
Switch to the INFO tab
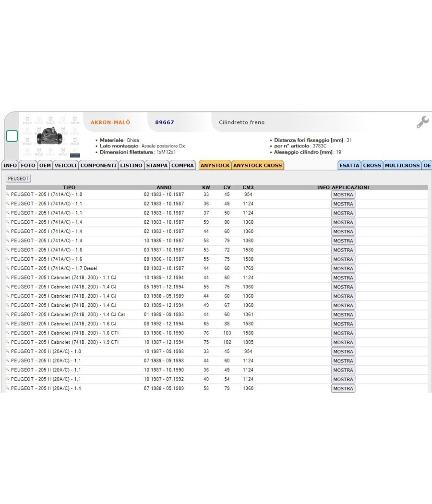[x=10, y=165]
